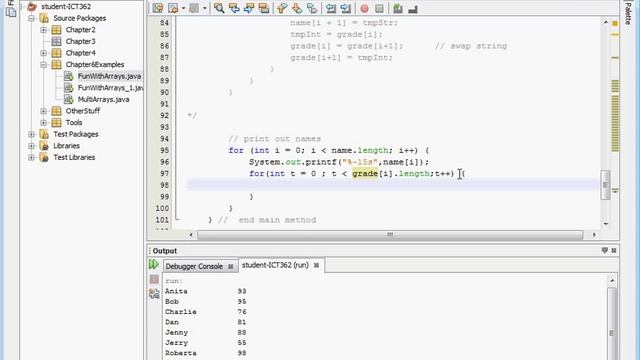Expand the OtherStuff package
Image resolution: width=640 pixels, height=360 pixels.
[44, 111]
